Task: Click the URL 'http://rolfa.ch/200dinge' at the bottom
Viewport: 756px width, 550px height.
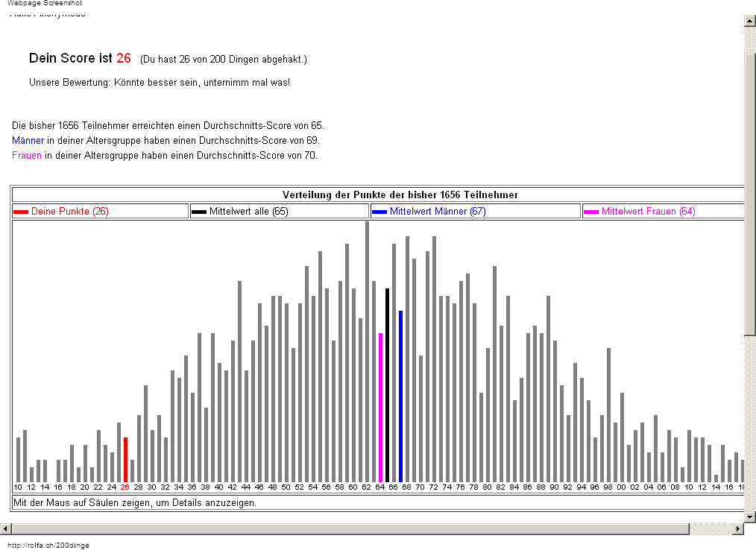Action: 48,546
